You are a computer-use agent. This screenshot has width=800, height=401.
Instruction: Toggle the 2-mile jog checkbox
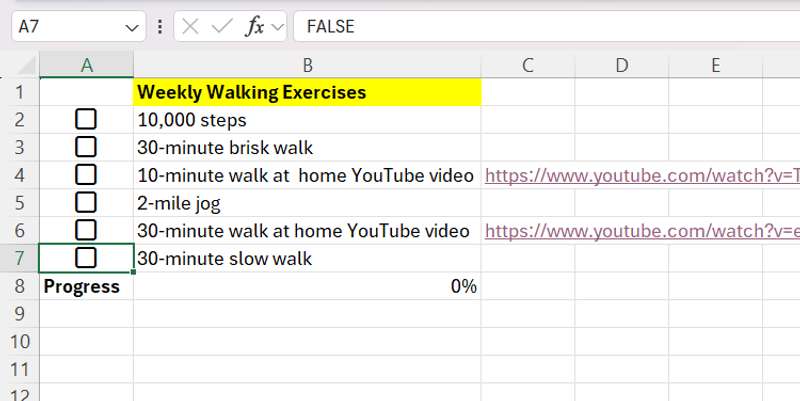[86, 203]
